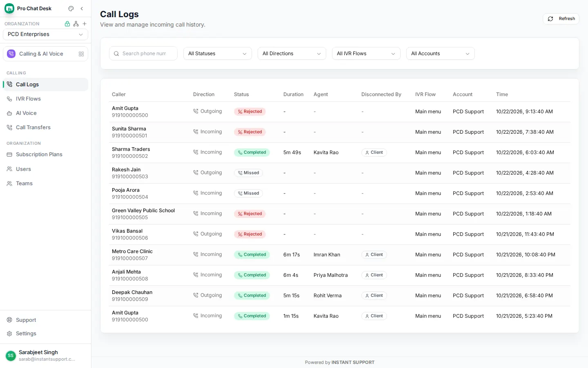Click phone number 919100000504
This screenshot has width=588, height=368.
(x=130, y=197)
